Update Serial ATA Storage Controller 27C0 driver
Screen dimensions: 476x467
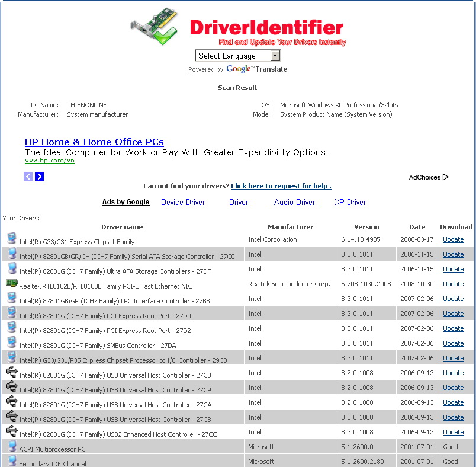[454, 254]
